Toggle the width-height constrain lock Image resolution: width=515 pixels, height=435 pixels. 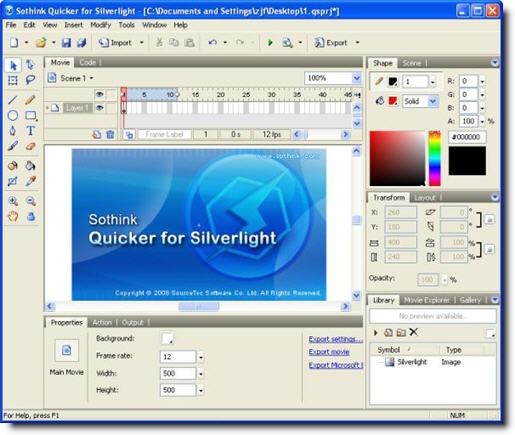click(x=489, y=249)
